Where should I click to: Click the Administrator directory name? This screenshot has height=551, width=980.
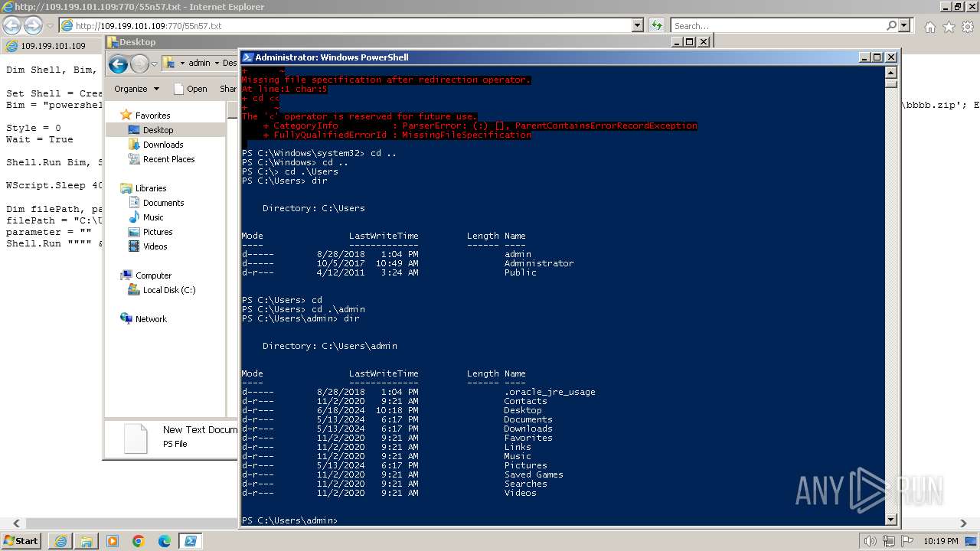[x=538, y=263]
